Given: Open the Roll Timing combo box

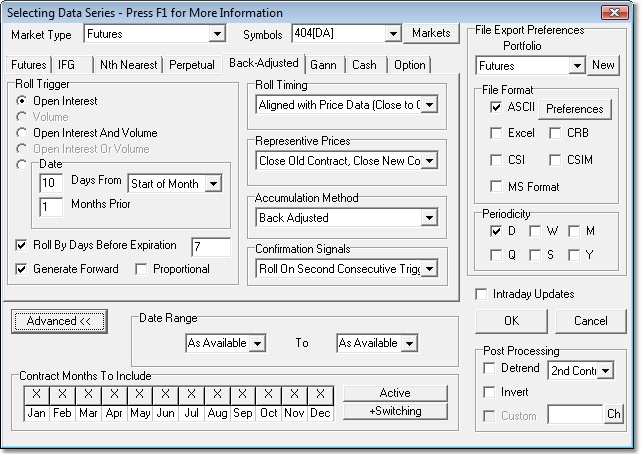Looking at the screenshot, I should pos(429,104).
